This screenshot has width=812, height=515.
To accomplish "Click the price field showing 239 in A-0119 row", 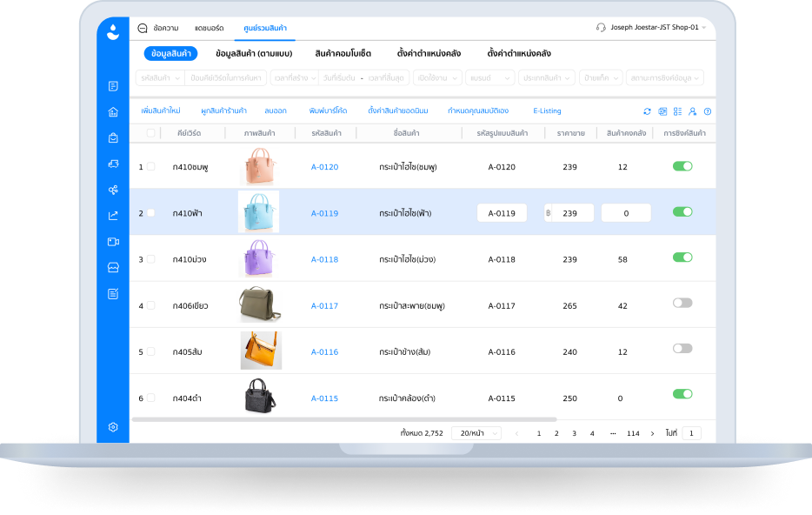I will tap(569, 213).
